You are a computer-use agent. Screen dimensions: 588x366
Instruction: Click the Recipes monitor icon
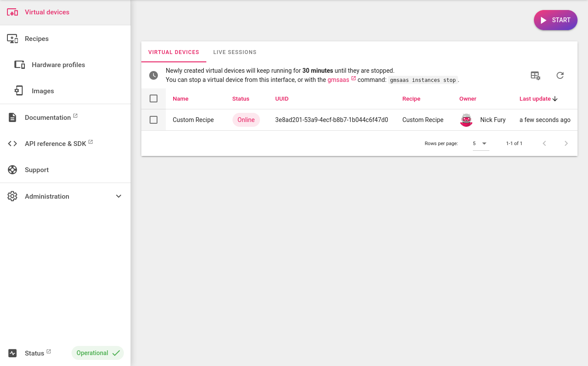pos(13,39)
